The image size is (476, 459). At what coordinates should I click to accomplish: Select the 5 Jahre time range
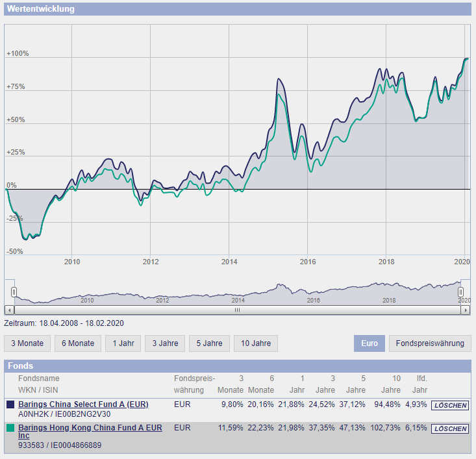pyautogui.click(x=209, y=343)
